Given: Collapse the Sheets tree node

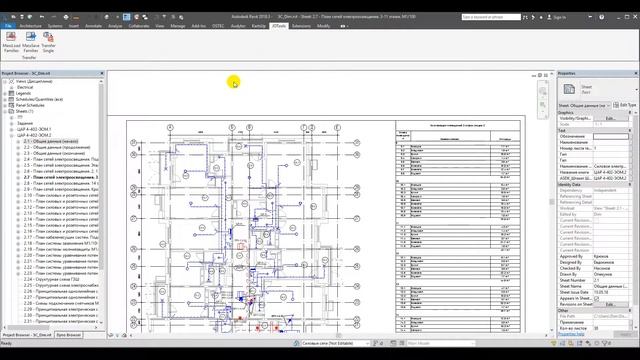Looking at the screenshot, I should point(5,111).
